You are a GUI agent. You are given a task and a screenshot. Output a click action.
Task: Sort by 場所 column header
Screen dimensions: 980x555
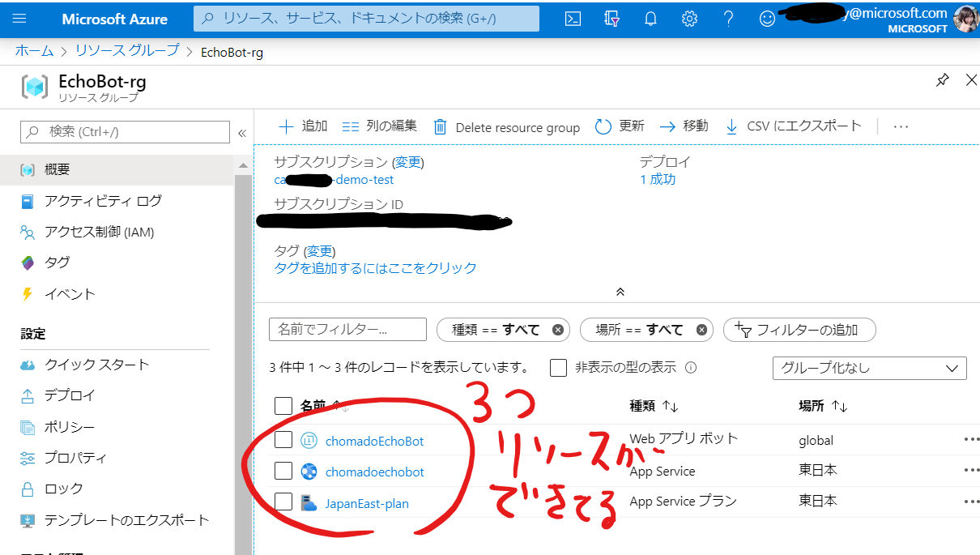(x=823, y=406)
